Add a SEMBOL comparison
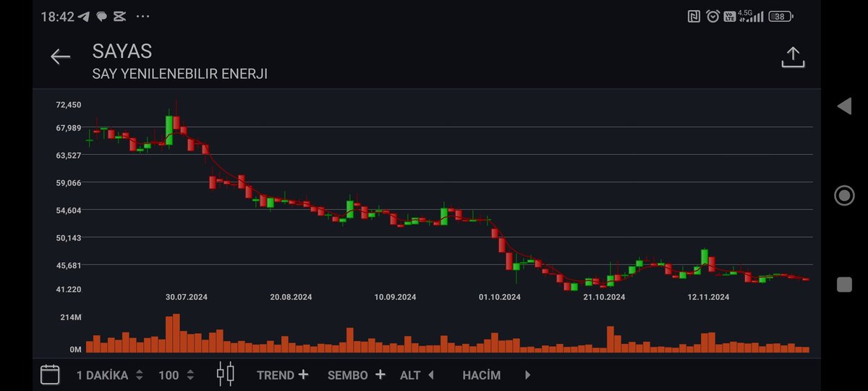Image resolution: width=868 pixels, height=391 pixels. pyautogui.click(x=357, y=375)
